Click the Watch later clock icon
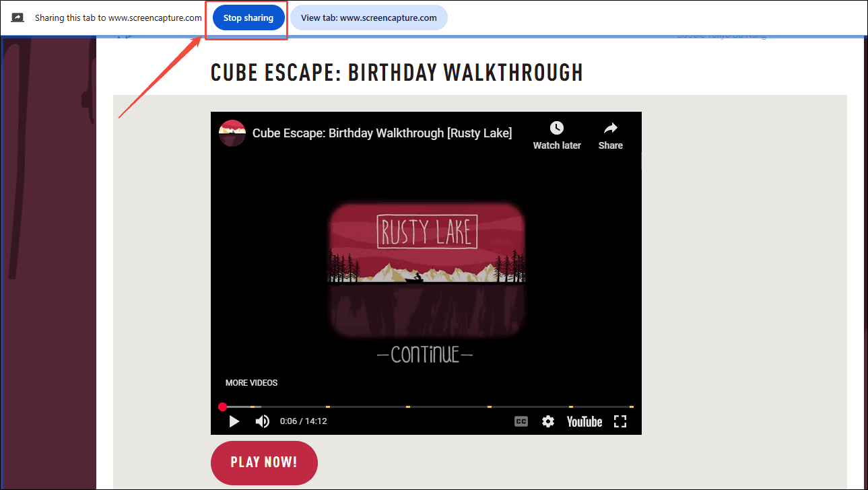The width and height of the screenshot is (868, 490). (556, 128)
